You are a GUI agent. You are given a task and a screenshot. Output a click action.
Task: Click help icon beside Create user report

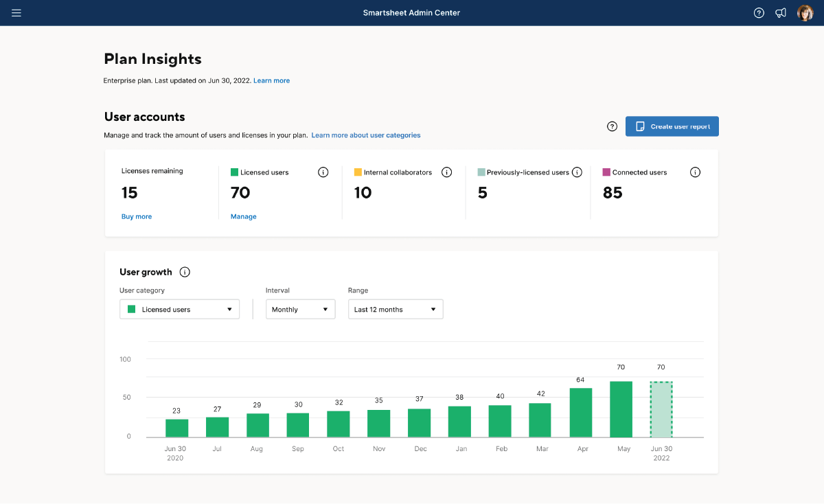point(613,126)
